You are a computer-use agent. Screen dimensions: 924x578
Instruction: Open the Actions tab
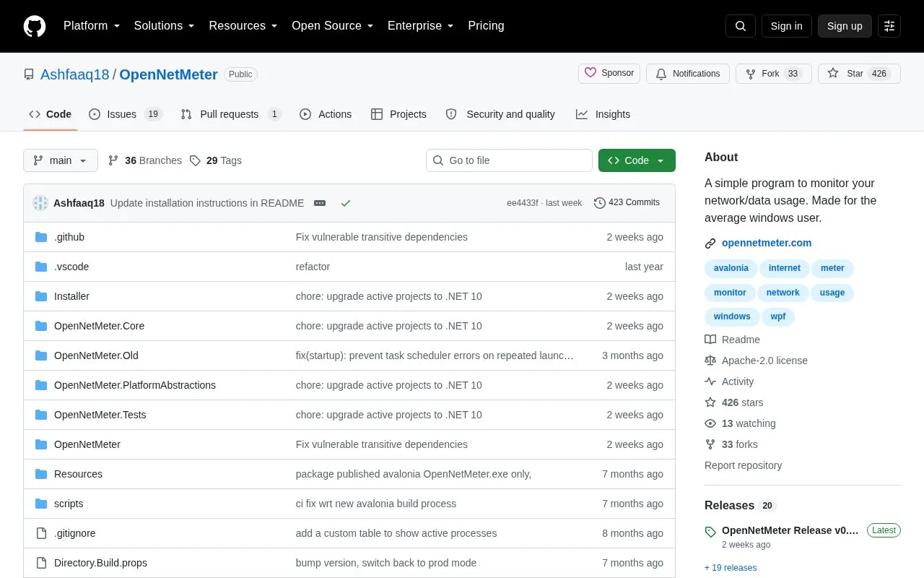(x=326, y=114)
